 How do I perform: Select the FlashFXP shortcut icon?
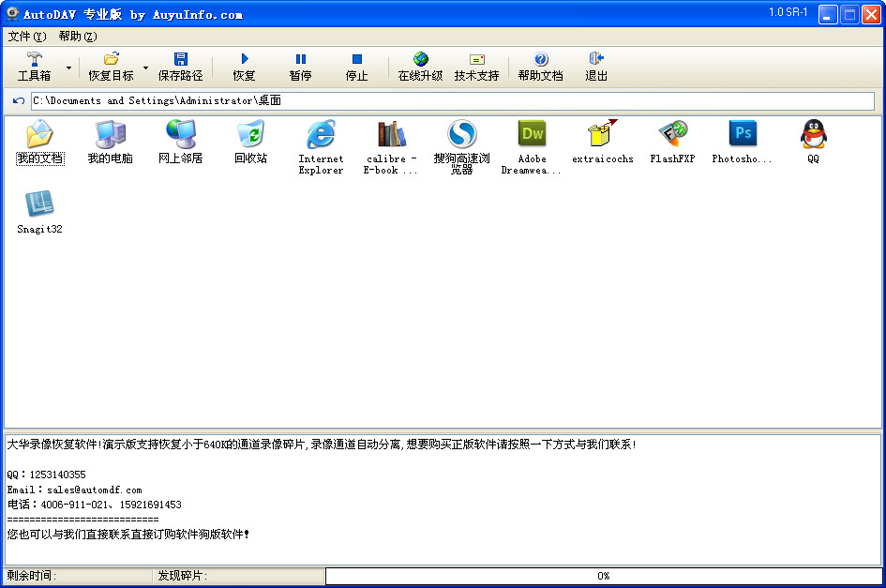[672, 136]
